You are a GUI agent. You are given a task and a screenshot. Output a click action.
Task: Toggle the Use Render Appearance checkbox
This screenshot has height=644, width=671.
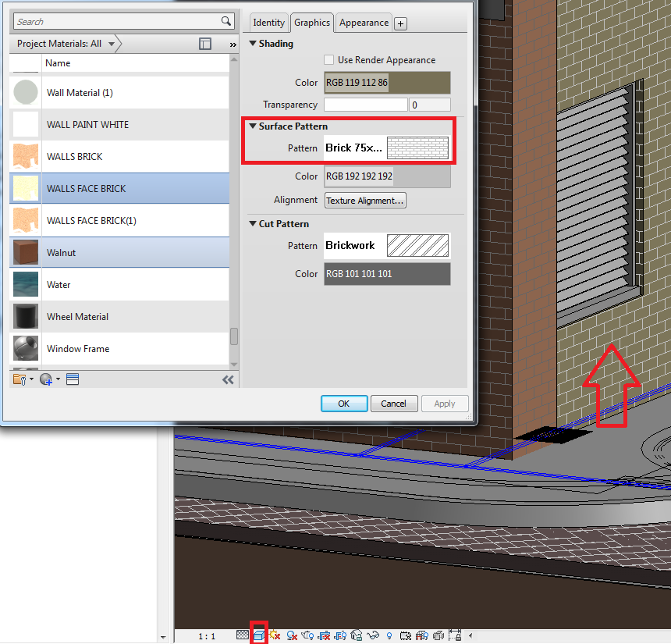[x=328, y=60]
